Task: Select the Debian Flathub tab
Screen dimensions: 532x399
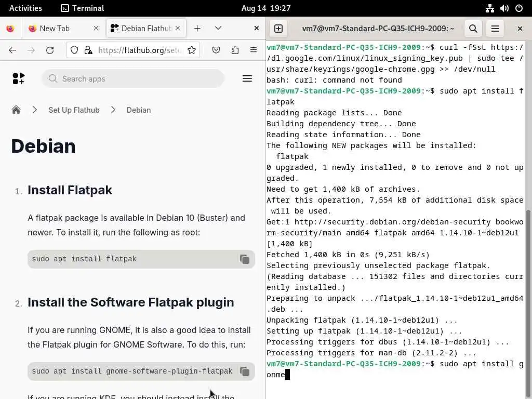Action: (146, 29)
